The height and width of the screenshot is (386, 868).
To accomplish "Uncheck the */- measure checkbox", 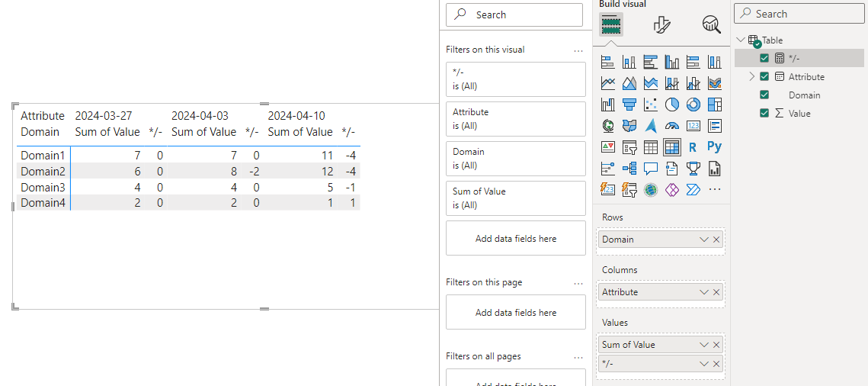I will click(764, 58).
